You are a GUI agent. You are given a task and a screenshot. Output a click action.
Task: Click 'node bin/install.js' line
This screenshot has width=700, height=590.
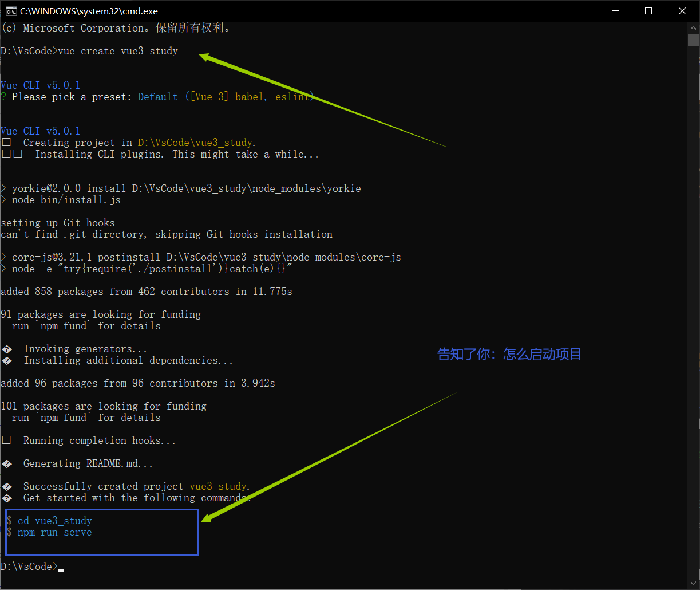point(61,200)
